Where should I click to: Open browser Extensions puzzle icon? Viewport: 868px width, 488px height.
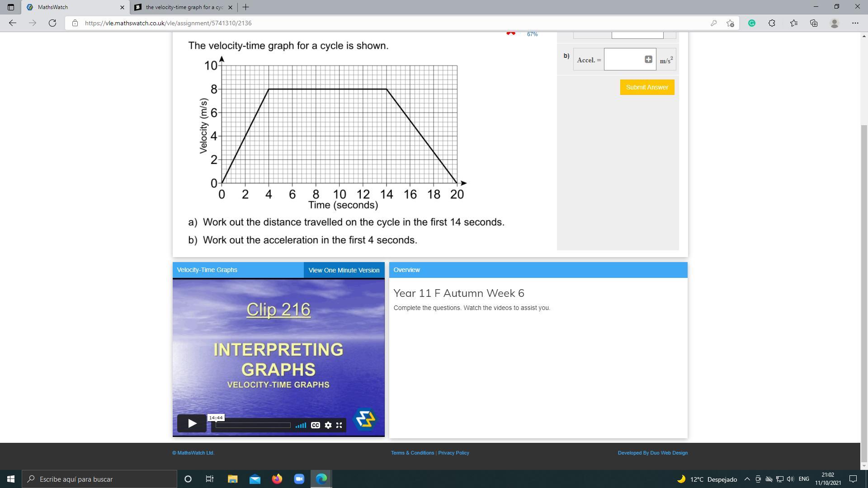click(x=772, y=23)
